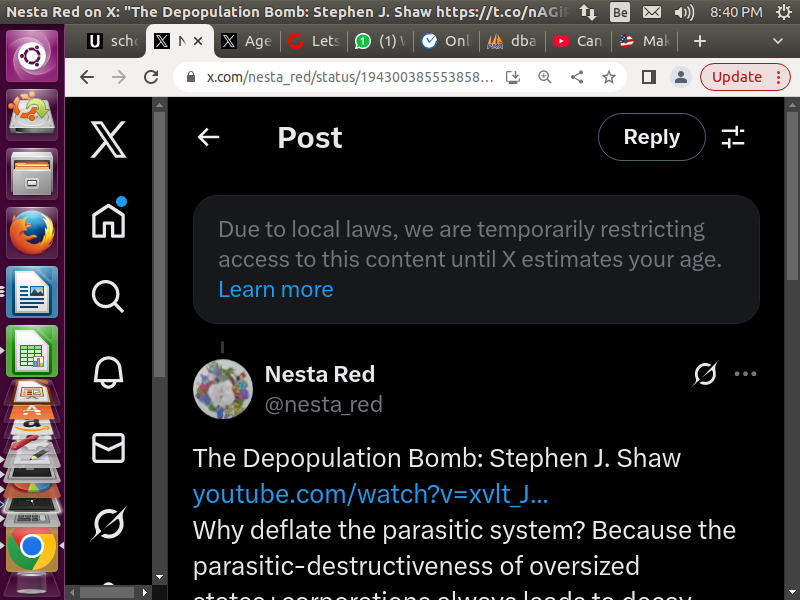Bookmark this page with the star
800x600 pixels.
(x=608, y=78)
